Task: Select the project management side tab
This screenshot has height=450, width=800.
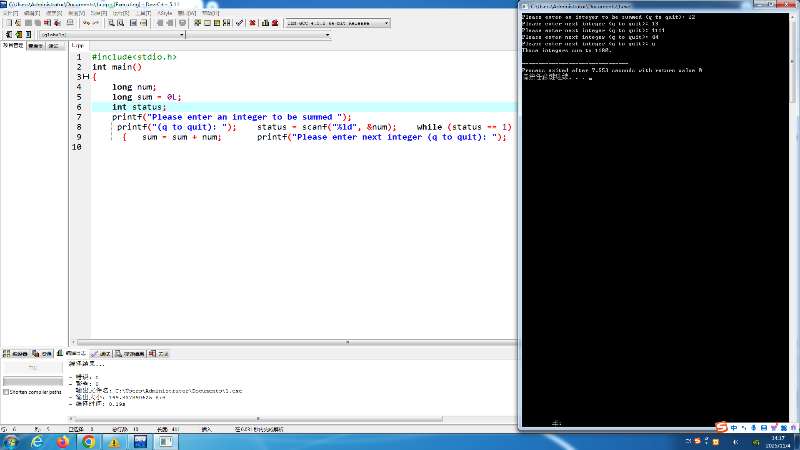Action: coord(13,45)
